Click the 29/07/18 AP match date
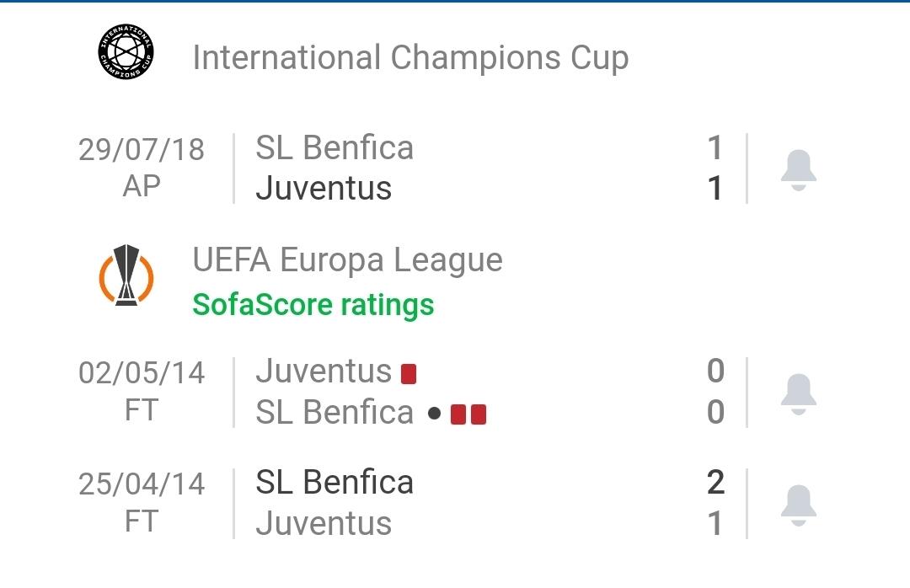Viewport: 910px width, 588px height. click(x=142, y=168)
